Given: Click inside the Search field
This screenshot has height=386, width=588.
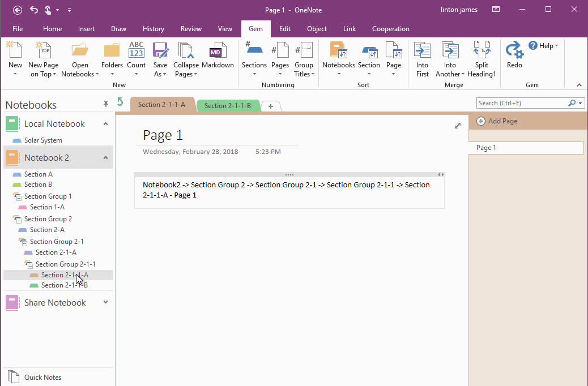Looking at the screenshot, I should [x=521, y=103].
